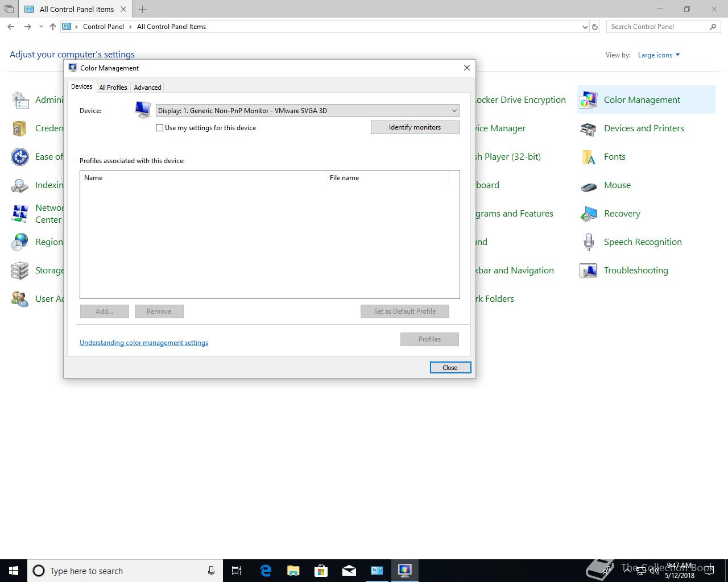Switch to the All Profiles tab

coord(113,88)
